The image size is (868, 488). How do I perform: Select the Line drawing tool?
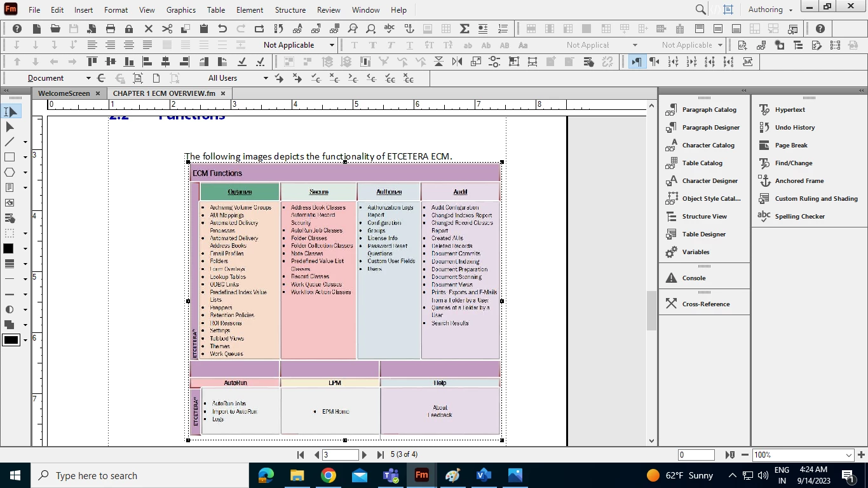(x=10, y=142)
